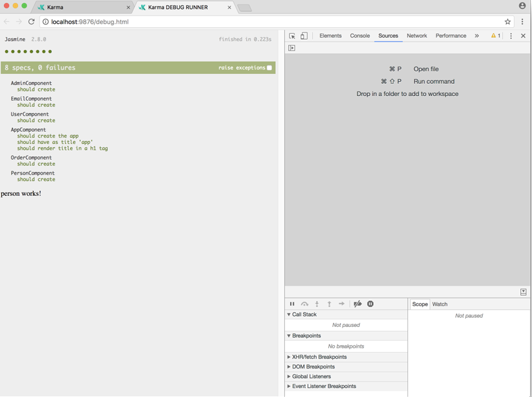Click 'should create' under OrderComponent

(x=36, y=163)
